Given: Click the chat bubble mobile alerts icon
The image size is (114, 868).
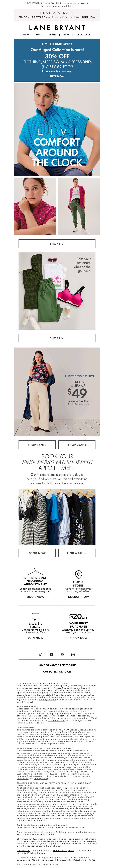Looking at the screenshot, I should [35, 616].
